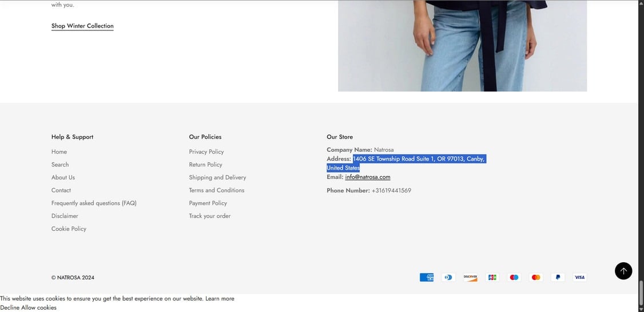Click the Our Policies heading
The height and width of the screenshot is (312, 644).
click(205, 137)
